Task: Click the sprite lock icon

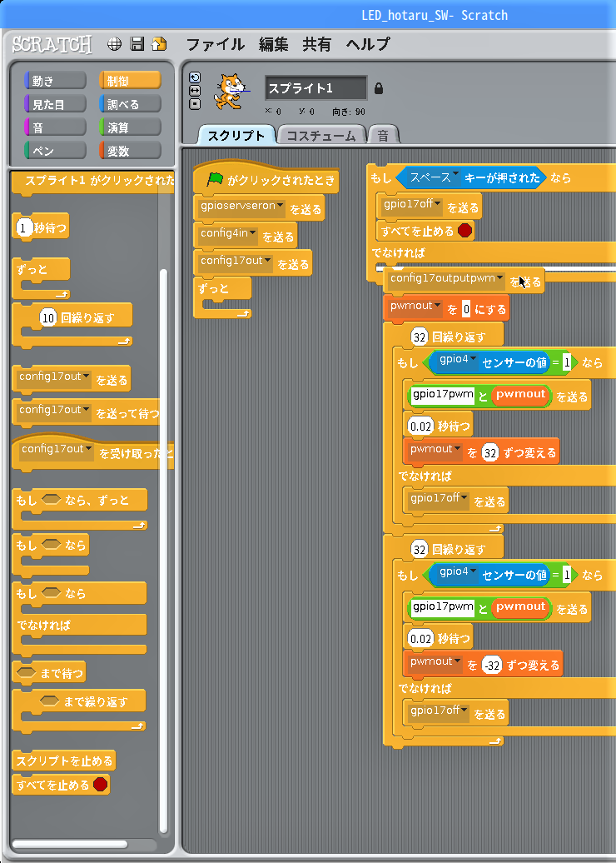Action: click(379, 88)
